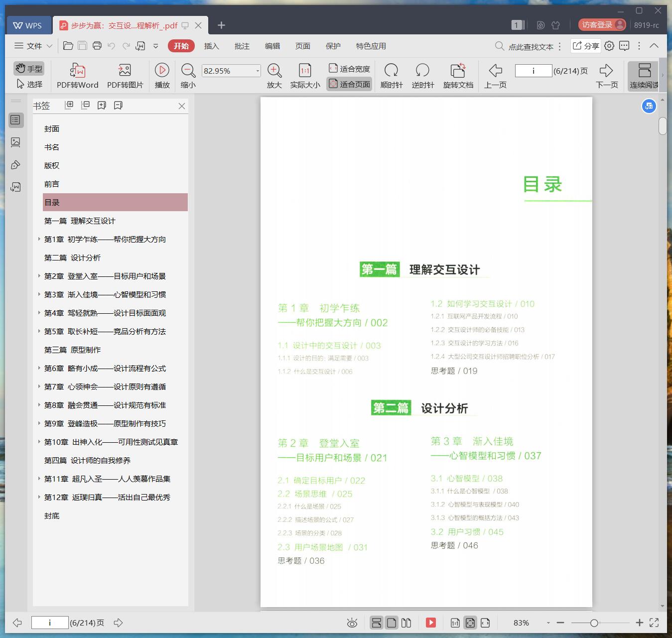Viewport: 672px width, 638px height.
Task: Switch to the WPS home tab
Action: pyautogui.click(x=28, y=25)
